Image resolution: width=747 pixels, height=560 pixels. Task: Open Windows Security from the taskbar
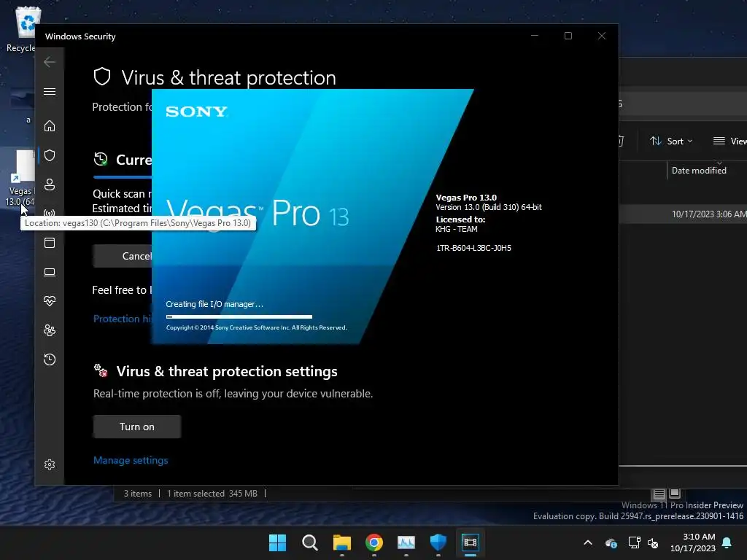pyautogui.click(x=438, y=542)
